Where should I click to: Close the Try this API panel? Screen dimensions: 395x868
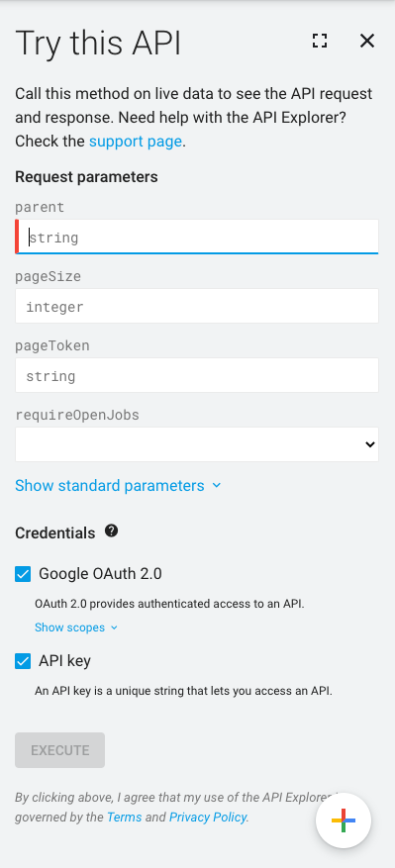pos(367,41)
